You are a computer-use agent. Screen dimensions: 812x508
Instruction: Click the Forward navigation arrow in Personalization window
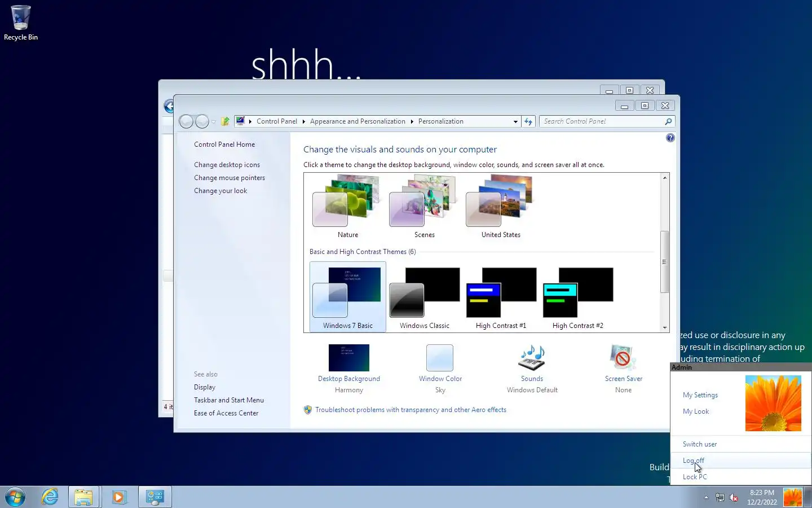(202, 121)
